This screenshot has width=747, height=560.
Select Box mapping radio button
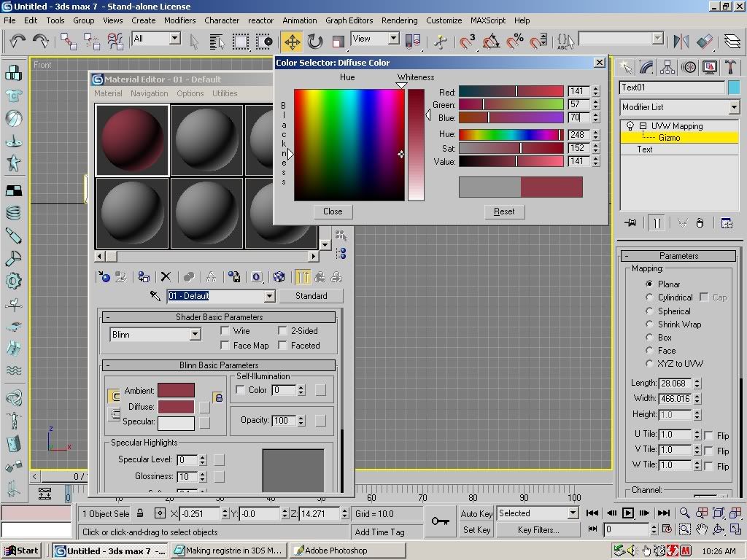649,337
